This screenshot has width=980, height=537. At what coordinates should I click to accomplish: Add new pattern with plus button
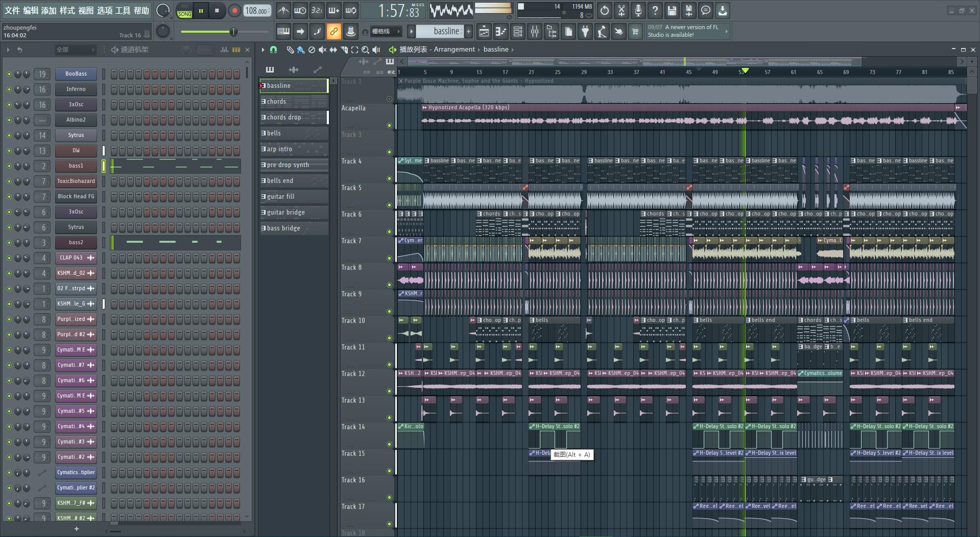(x=468, y=32)
